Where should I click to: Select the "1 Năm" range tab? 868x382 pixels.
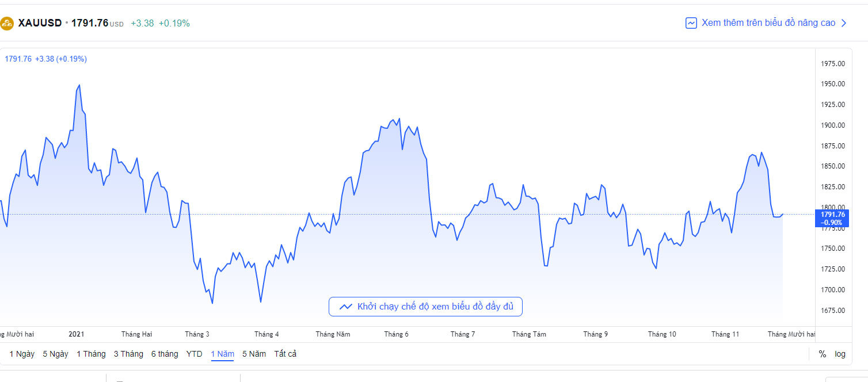point(222,354)
